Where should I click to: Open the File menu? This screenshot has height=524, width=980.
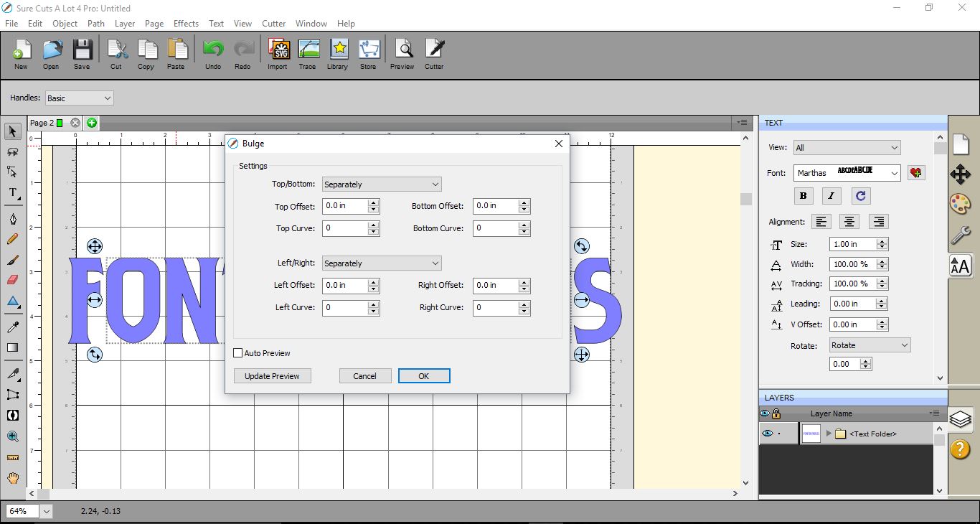(x=11, y=23)
